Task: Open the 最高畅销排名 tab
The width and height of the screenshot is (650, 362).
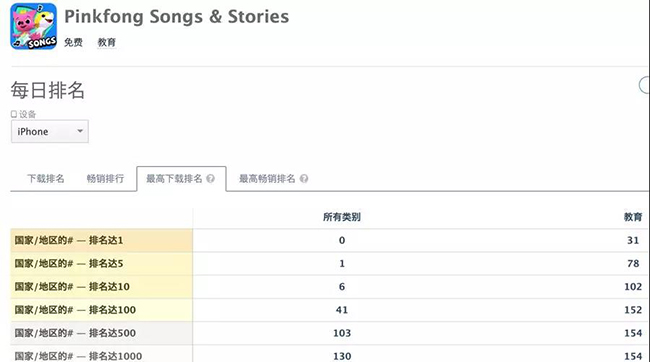Action: (x=267, y=179)
